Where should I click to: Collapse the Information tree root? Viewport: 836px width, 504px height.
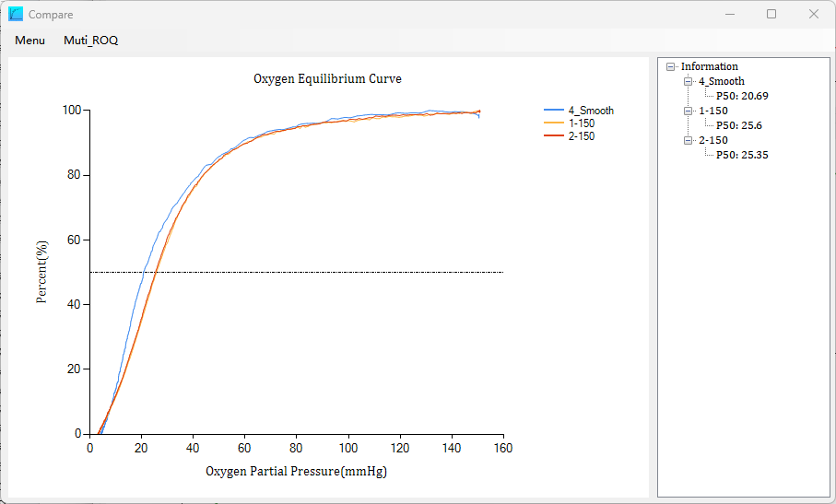(671, 66)
